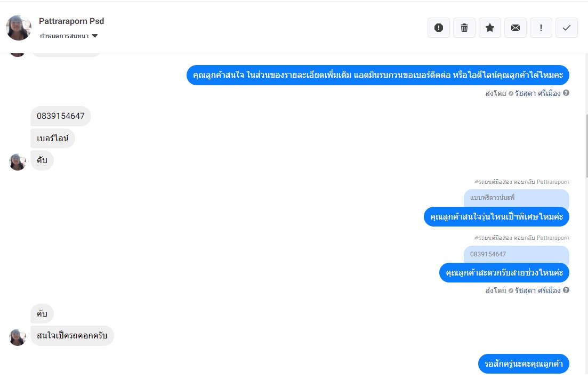This screenshot has width=588, height=380.
Task: Open Pattraraporn Psd profile picture in header
Action: [x=18, y=28]
